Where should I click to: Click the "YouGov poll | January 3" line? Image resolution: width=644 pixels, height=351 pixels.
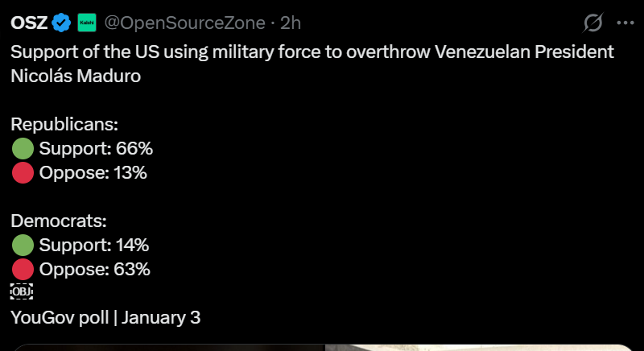click(105, 317)
